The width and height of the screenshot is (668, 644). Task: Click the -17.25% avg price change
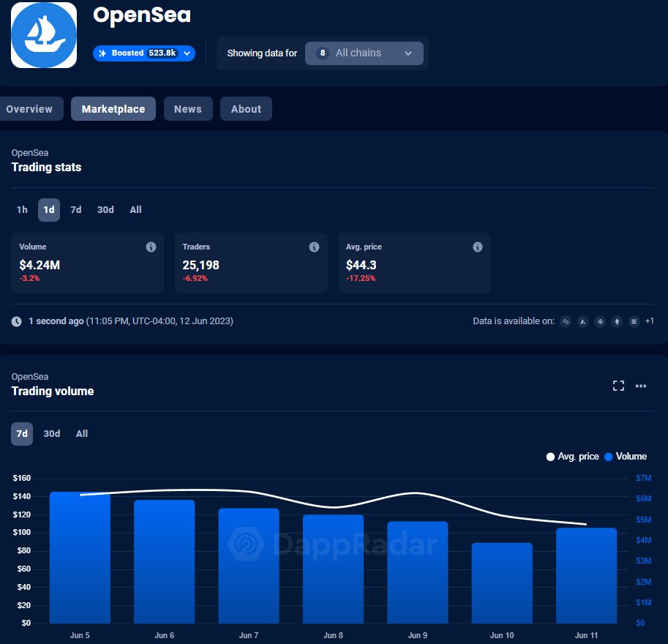click(361, 278)
